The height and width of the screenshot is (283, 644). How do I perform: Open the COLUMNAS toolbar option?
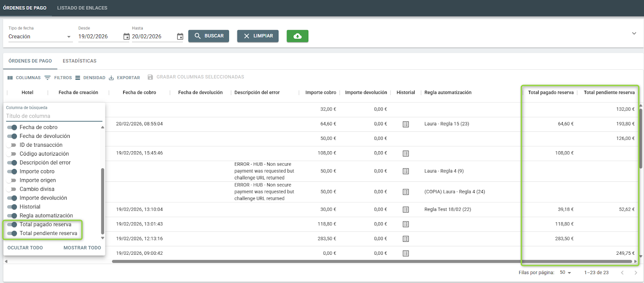pyautogui.click(x=24, y=78)
